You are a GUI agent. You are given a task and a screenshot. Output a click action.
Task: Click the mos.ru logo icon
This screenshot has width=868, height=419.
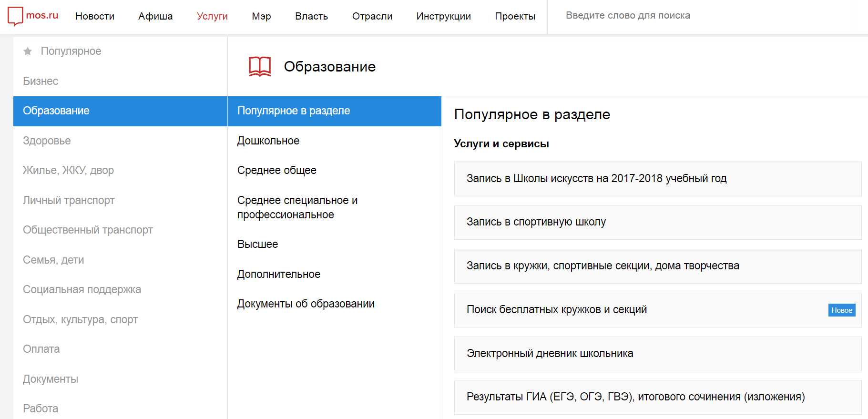click(15, 16)
